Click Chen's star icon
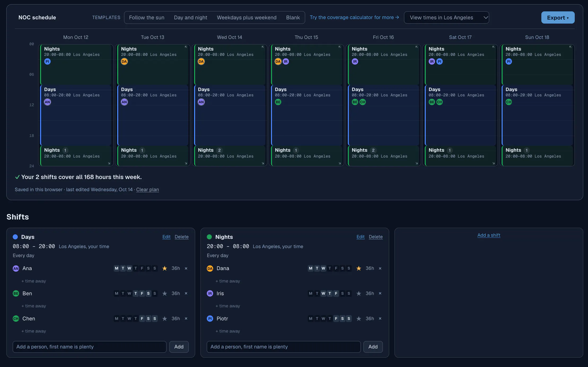 pos(165,319)
